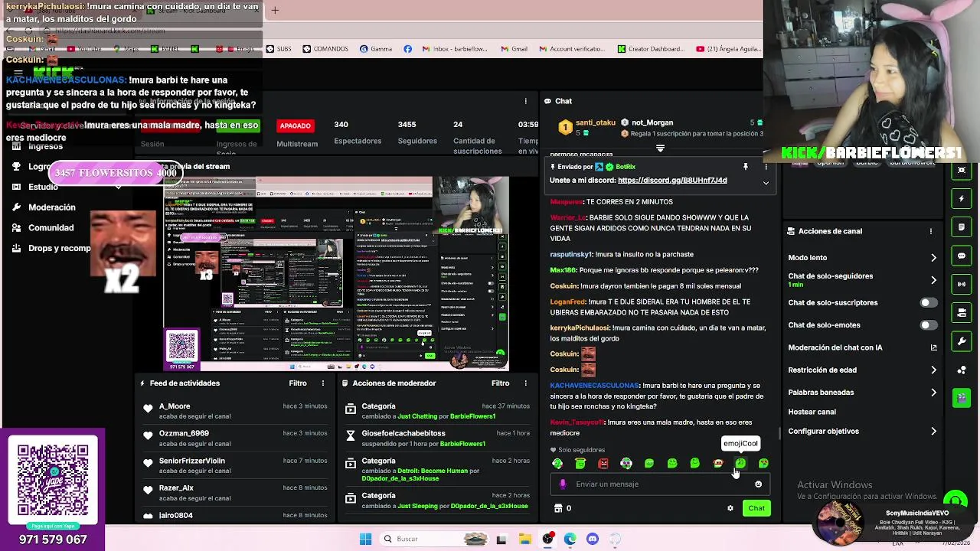980x551 pixels.
Task: Expand Palabras baneadas settings
Action: 933,393
